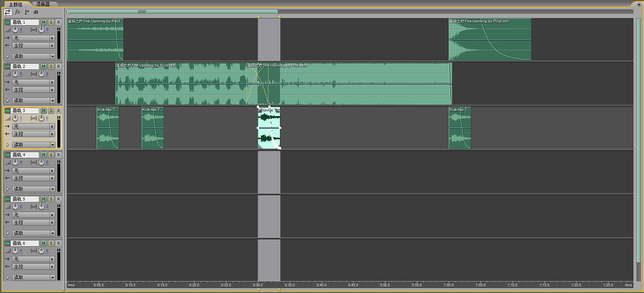The width and height of the screenshot is (644, 293).
Task: Click the fx effects view icon
Action: coord(17,12)
